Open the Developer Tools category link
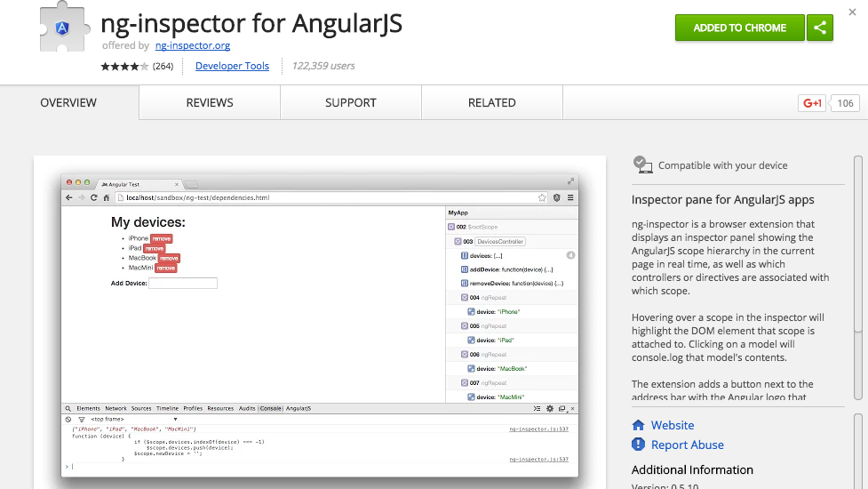 pyautogui.click(x=232, y=66)
